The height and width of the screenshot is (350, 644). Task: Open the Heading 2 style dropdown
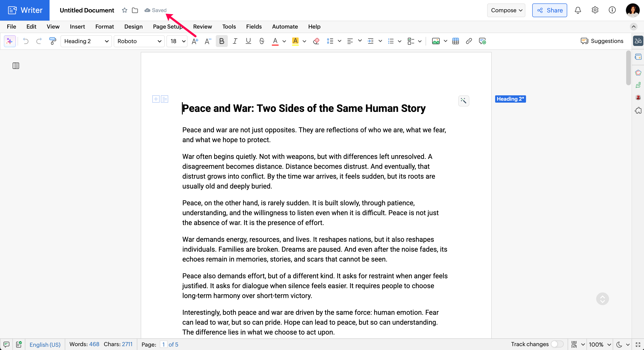point(86,41)
